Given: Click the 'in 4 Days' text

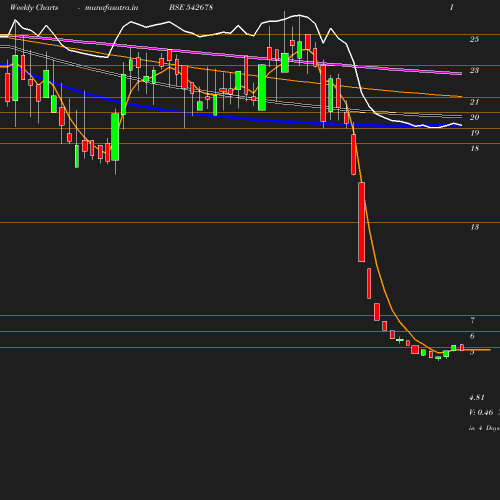Looking at the screenshot, I should pyautogui.click(x=484, y=428).
